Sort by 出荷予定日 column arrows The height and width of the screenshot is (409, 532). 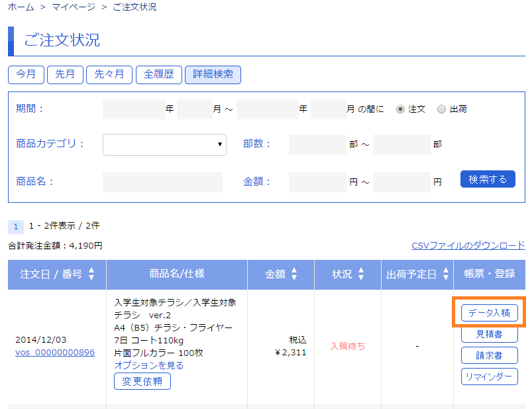(x=446, y=274)
